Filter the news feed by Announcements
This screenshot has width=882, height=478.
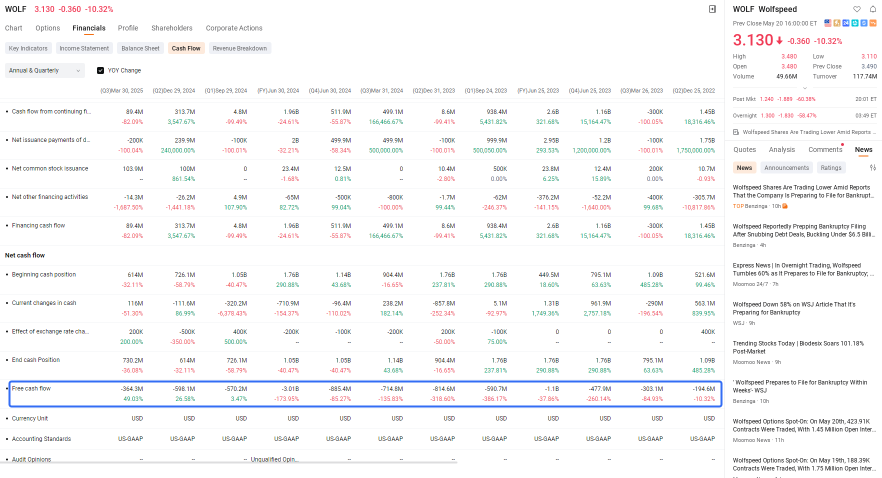point(786,168)
